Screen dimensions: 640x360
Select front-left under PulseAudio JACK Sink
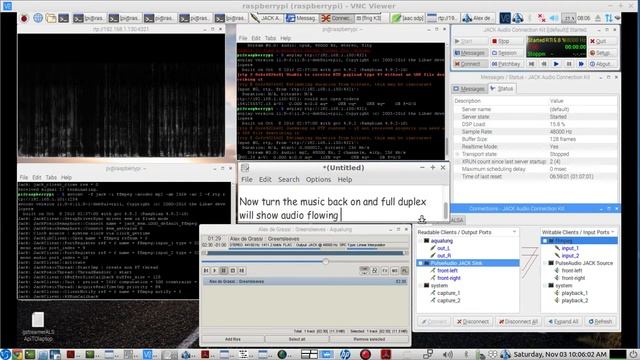point(447,271)
